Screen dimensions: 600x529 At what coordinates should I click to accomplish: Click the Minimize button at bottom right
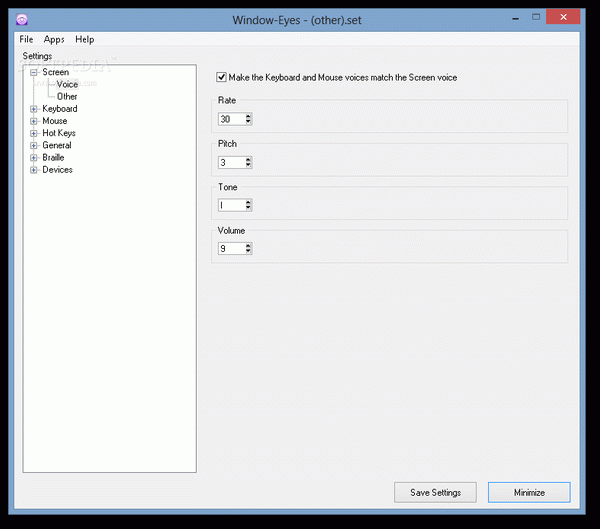[x=529, y=492]
